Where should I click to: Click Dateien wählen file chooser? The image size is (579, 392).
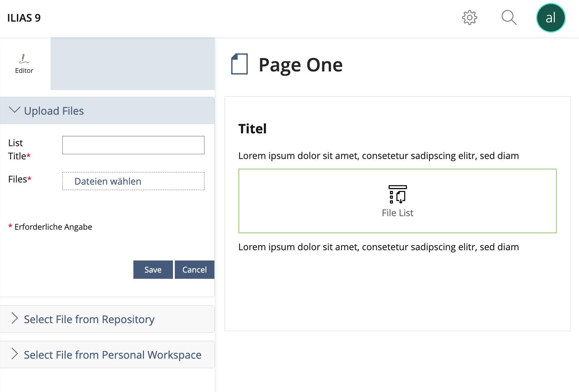coord(133,181)
